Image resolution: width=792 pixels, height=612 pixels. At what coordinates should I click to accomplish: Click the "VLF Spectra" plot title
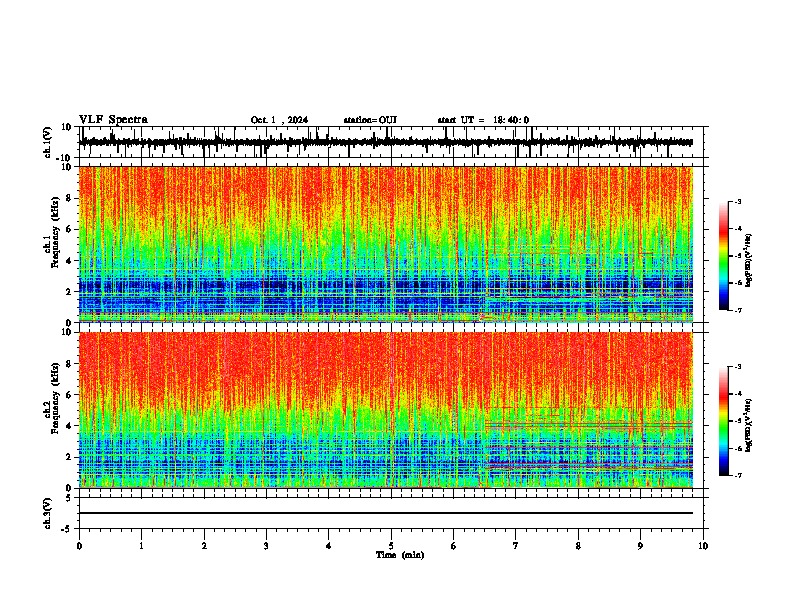[113, 120]
